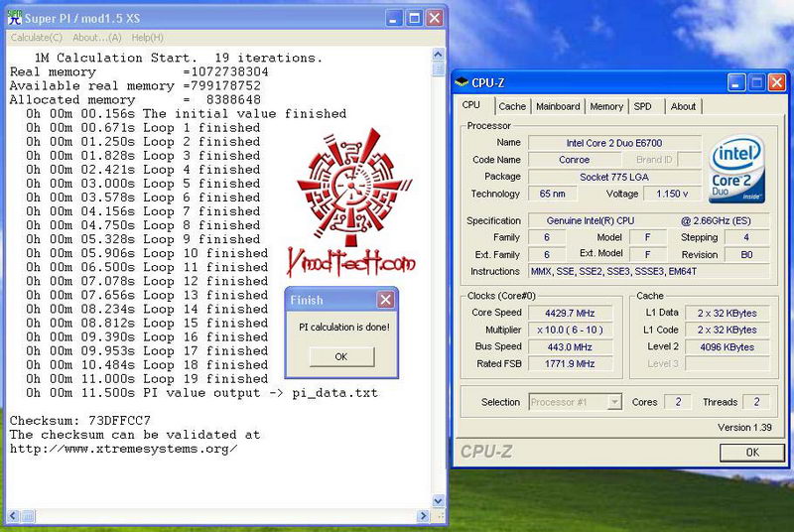Click the Instructions field MMX, SSE, SSE2
The width and height of the screenshot is (794, 532).
coord(649,271)
